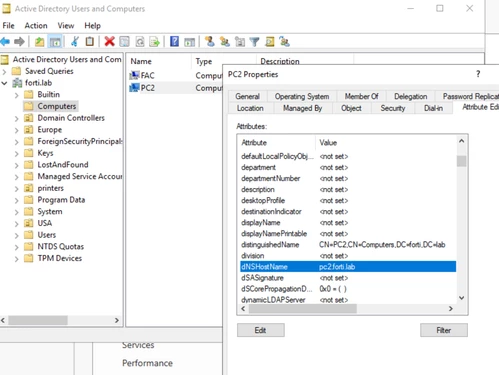Select the distinguishedName attribute row

tap(348, 245)
